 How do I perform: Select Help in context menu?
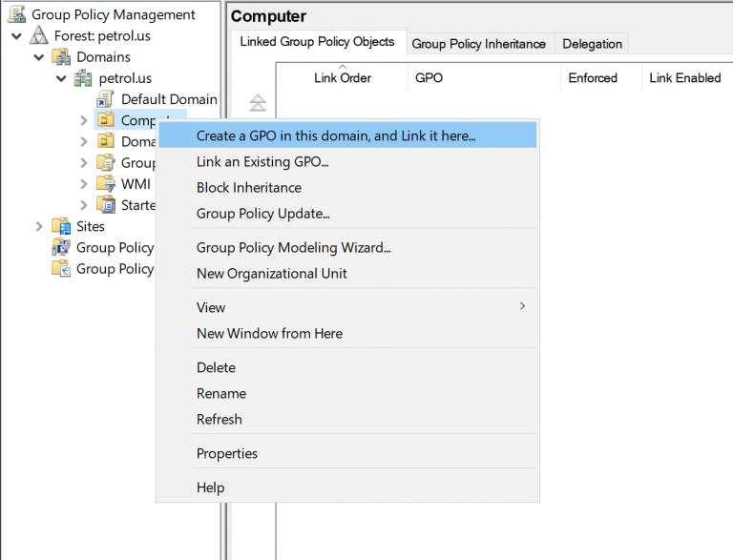click(347, 487)
